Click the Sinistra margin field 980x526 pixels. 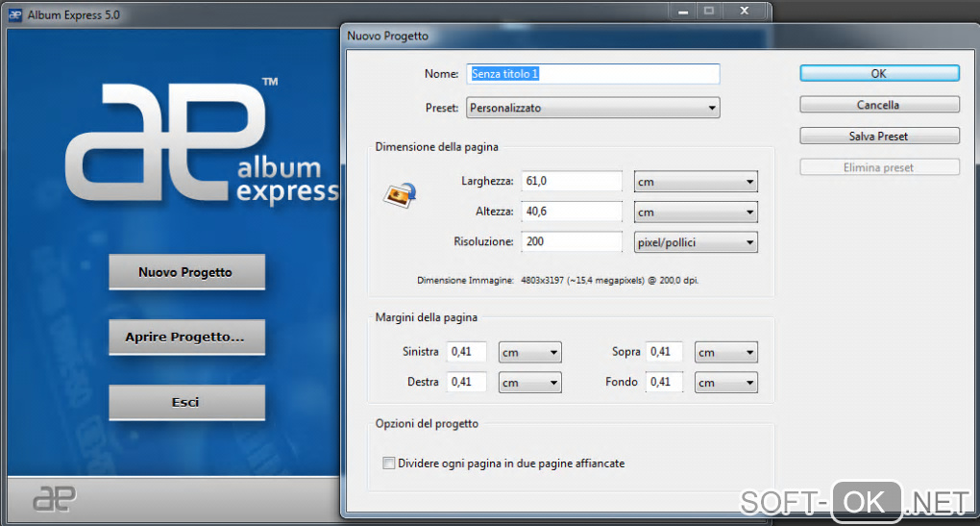coord(466,352)
